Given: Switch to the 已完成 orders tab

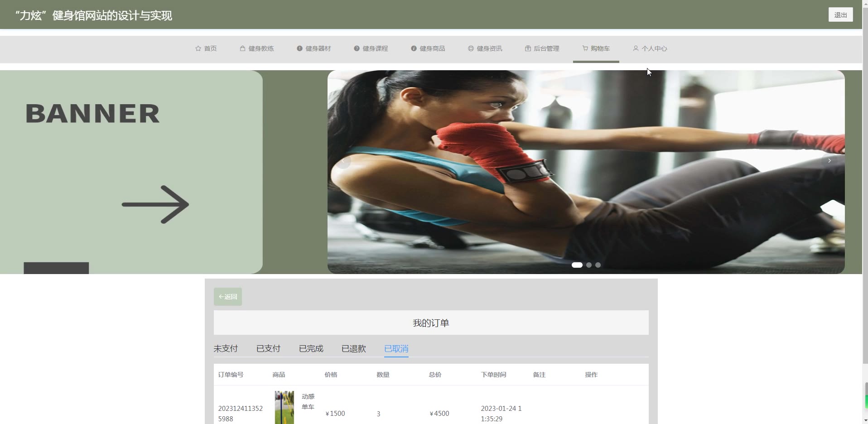Looking at the screenshot, I should tap(311, 348).
